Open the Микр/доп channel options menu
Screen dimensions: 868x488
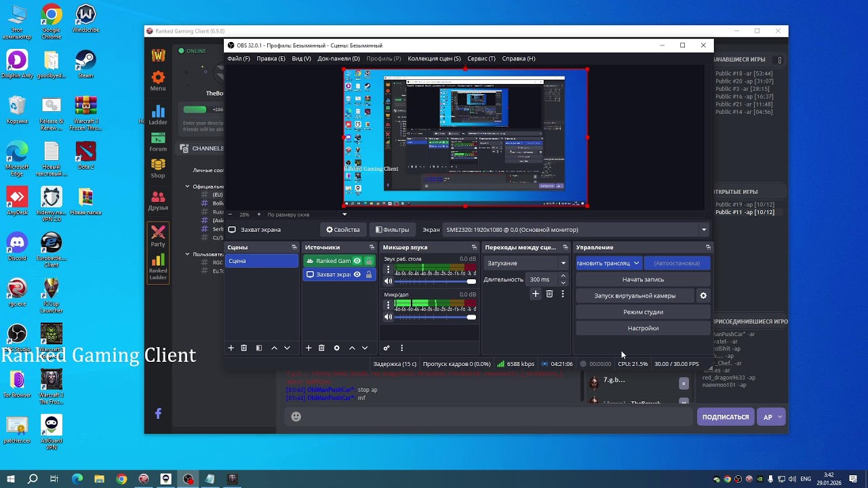point(389,305)
